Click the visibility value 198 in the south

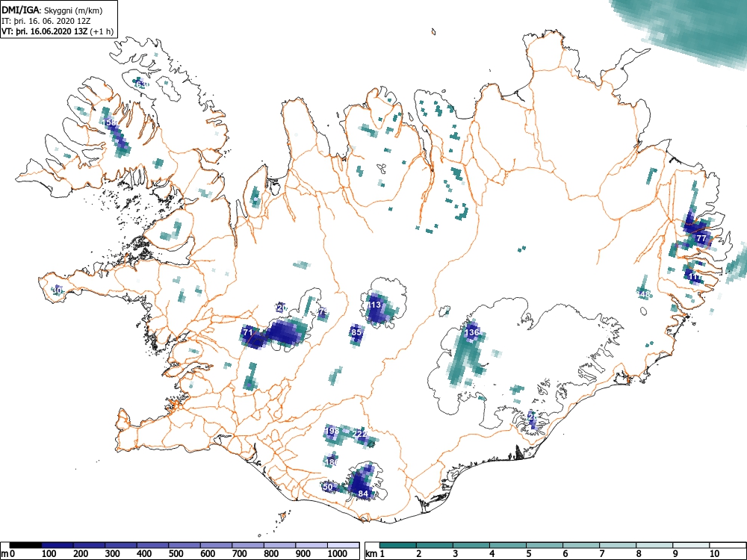tap(332, 431)
